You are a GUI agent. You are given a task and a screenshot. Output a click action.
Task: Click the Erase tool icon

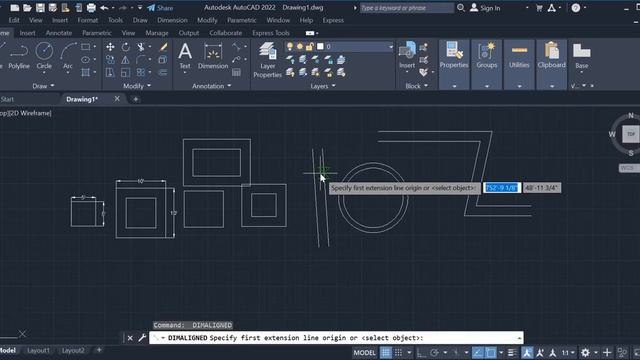[163, 47]
